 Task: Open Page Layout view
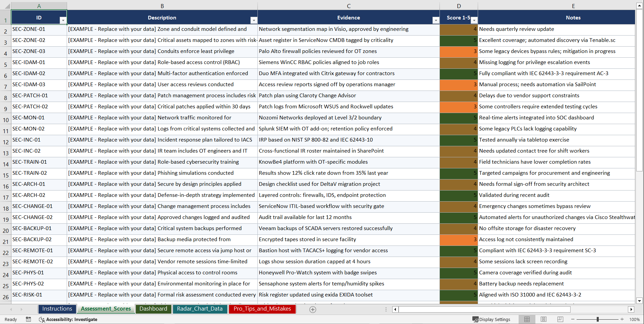click(x=543, y=319)
